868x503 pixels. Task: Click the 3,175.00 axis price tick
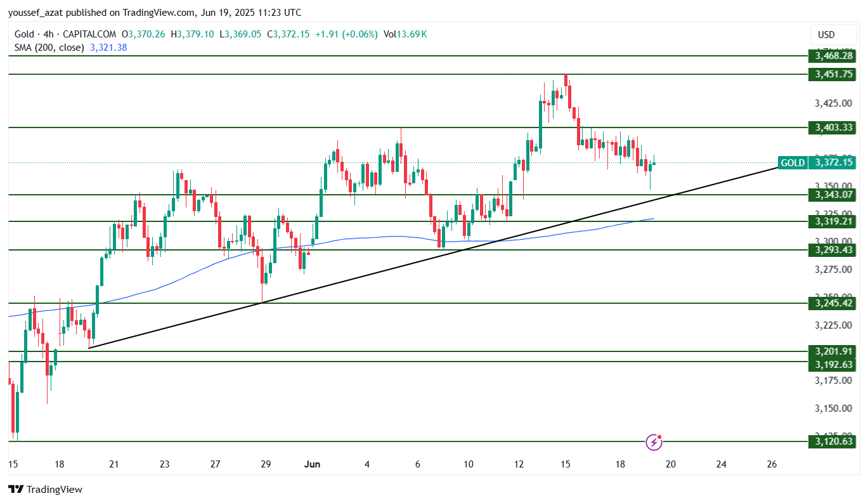pyautogui.click(x=833, y=381)
